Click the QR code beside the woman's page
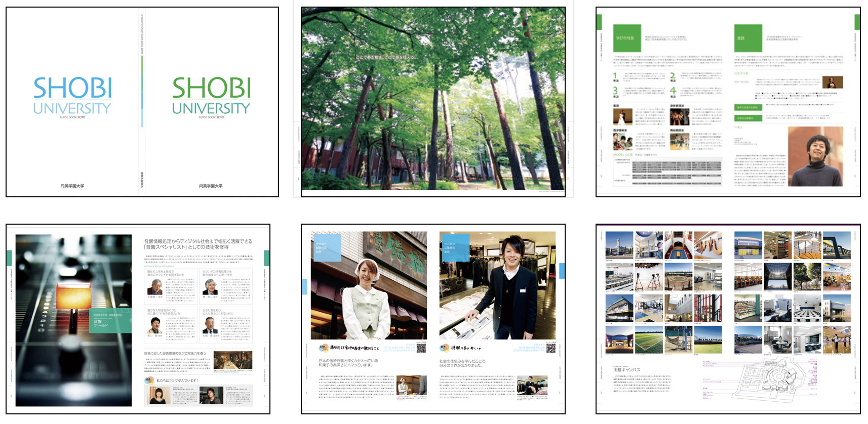Viewport: 868px width, 424px height. 421,348
